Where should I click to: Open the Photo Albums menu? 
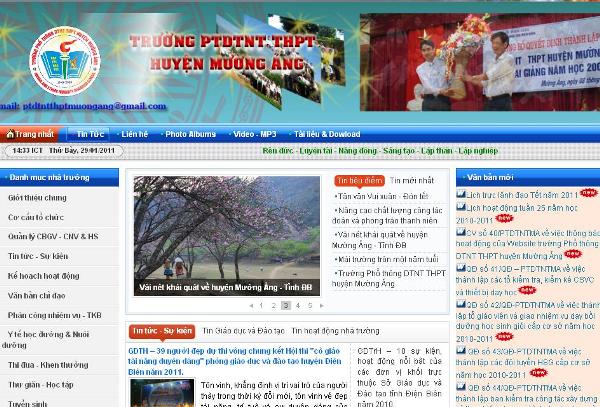pos(191,134)
